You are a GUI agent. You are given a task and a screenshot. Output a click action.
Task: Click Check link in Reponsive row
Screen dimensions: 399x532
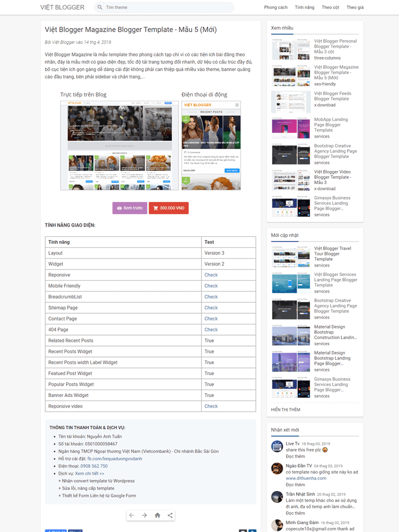click(211, 275)
